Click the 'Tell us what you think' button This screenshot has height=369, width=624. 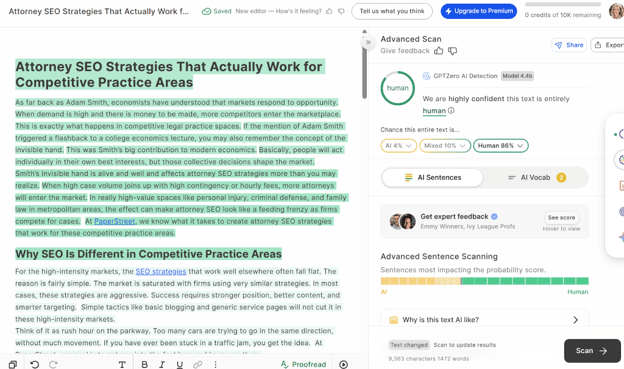[x=392, y=11]
